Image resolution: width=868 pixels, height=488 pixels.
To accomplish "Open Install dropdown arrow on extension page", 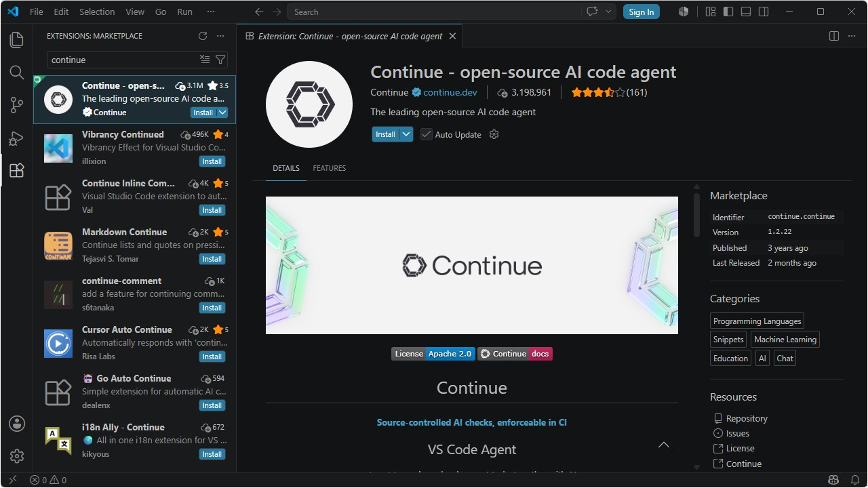I will coord(406,134).
